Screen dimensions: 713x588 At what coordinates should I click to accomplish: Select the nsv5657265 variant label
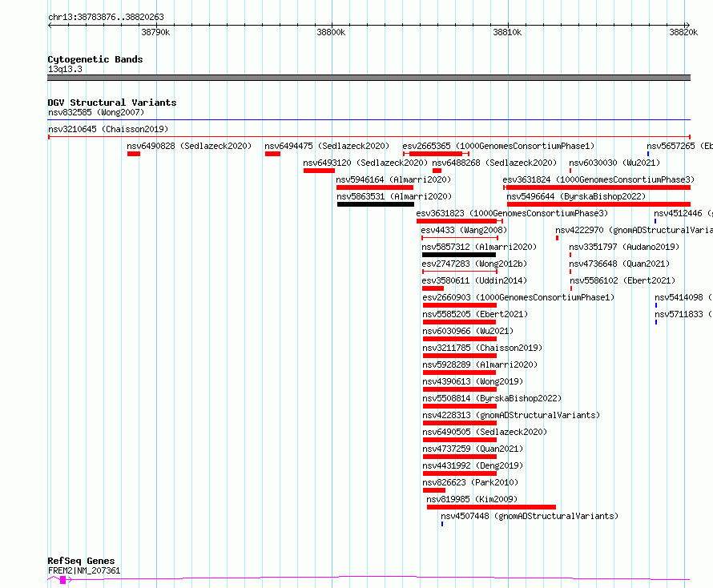(x=679, y=146)
